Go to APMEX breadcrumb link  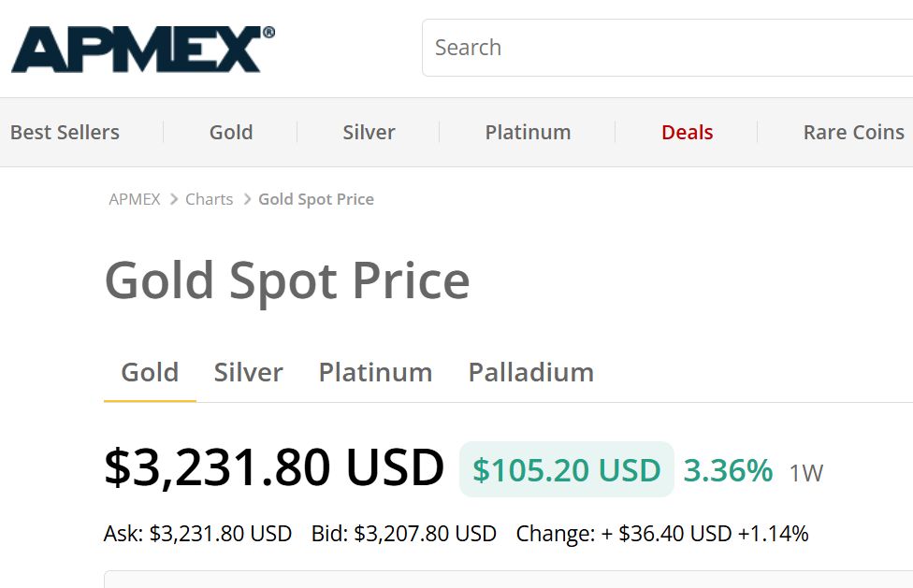pyautogui.click(x=135, y=199)
